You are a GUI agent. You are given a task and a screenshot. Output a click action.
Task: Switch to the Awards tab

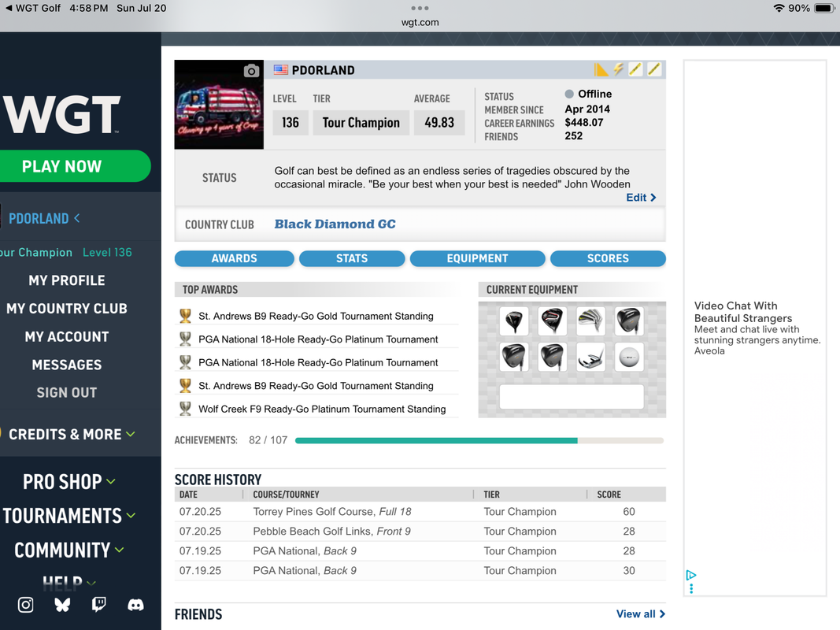[x=234, y=258]
